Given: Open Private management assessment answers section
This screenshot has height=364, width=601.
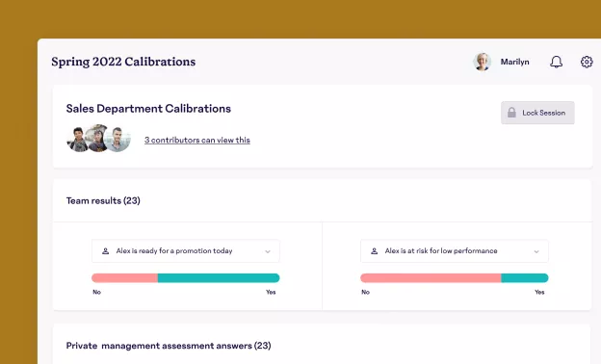Looking at the screenshot, I should [169, 346].
